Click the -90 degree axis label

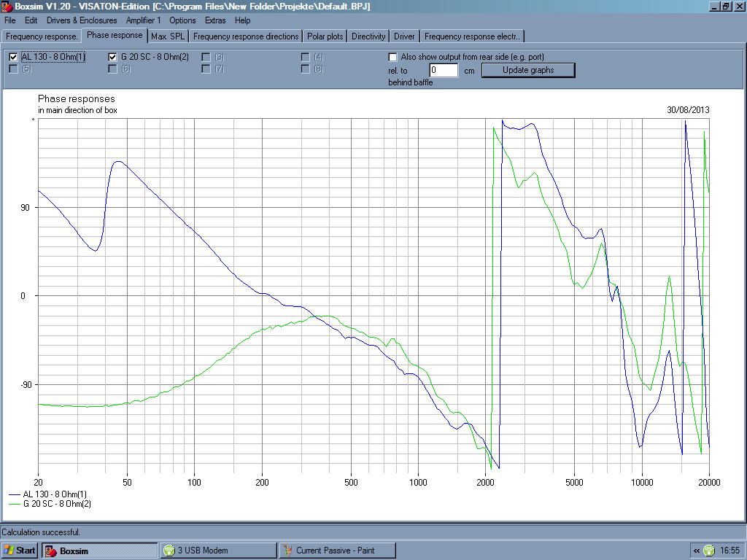(x=26, y=385)
